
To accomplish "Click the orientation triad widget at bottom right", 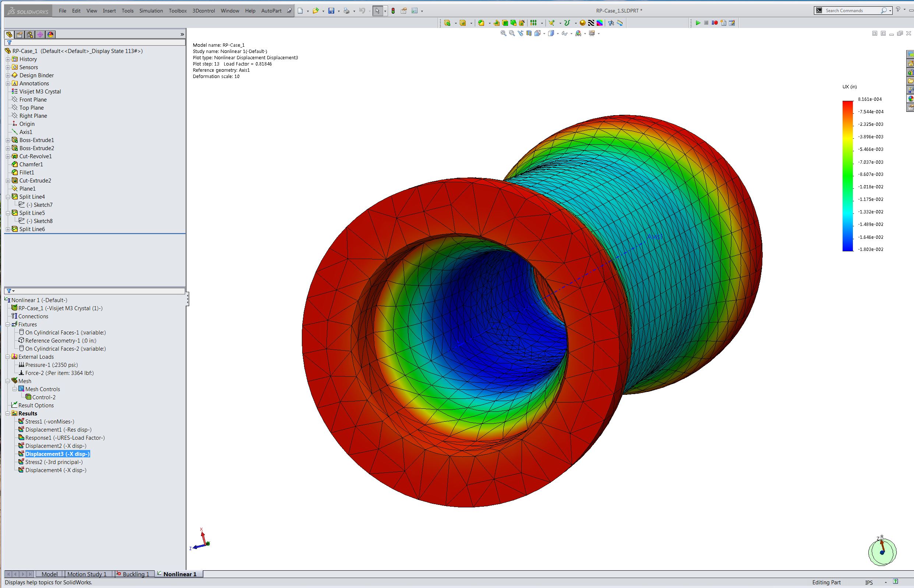I will (x=882, y=551).
